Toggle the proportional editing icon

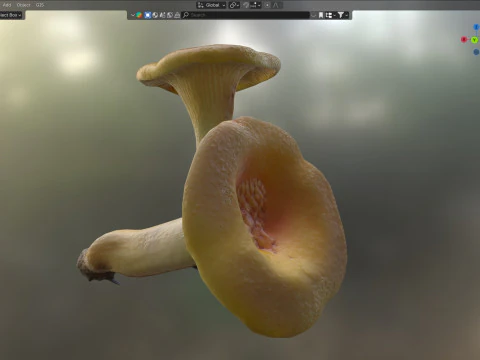pos(267,5)
